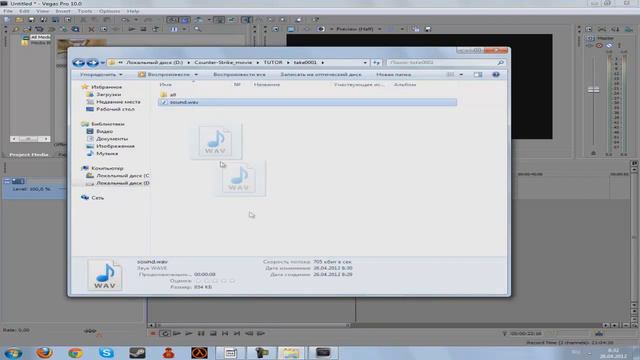The image size is (640, 360).
Task: Open the address bar history dropdown arrow
Action: [365, 63]
